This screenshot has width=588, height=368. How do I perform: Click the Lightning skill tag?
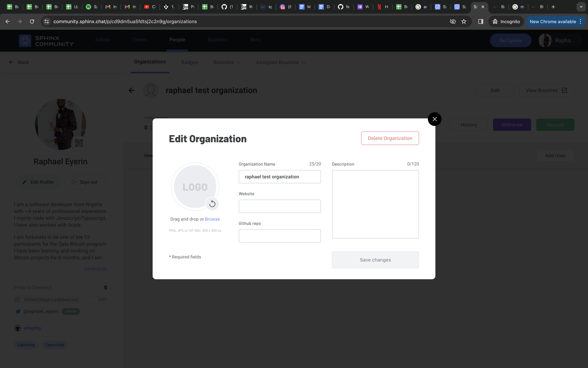coord(26,345)
